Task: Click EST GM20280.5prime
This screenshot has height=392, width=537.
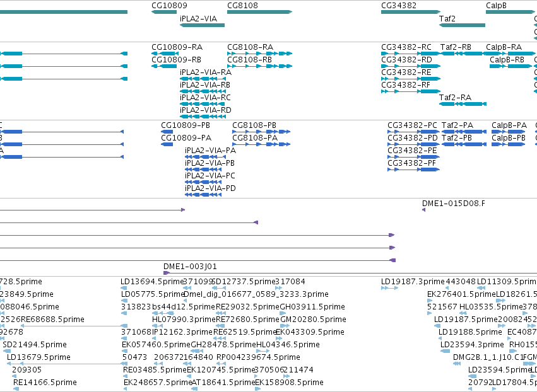Action: coord(314,320)
